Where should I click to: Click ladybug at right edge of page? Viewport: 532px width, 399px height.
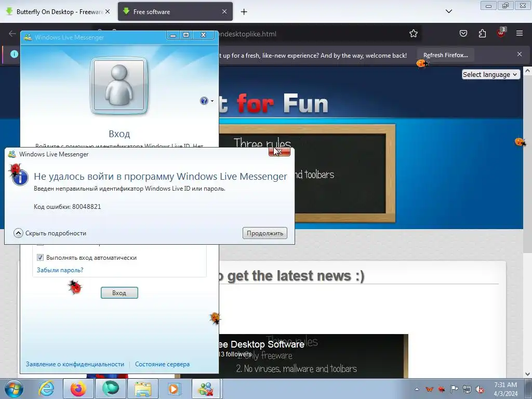[x=520, y=142]
